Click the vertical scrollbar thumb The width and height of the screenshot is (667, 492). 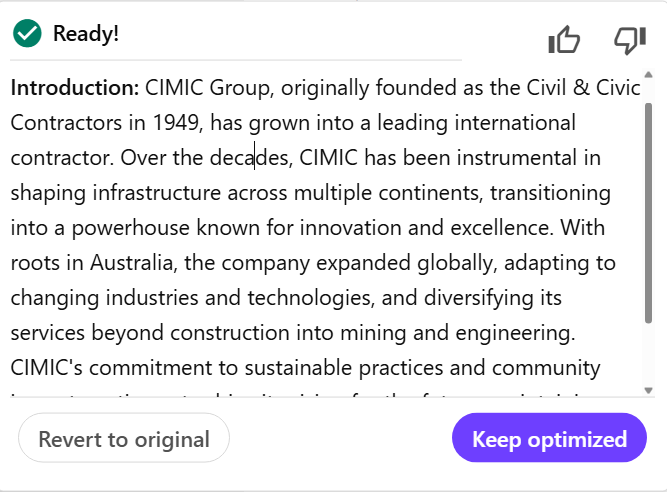pos(648,213)
